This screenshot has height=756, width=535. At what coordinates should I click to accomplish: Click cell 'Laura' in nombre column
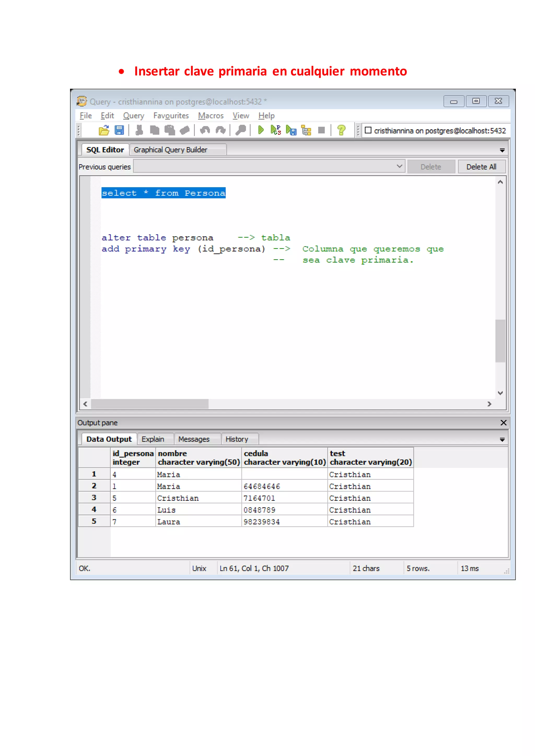(199, 522)
